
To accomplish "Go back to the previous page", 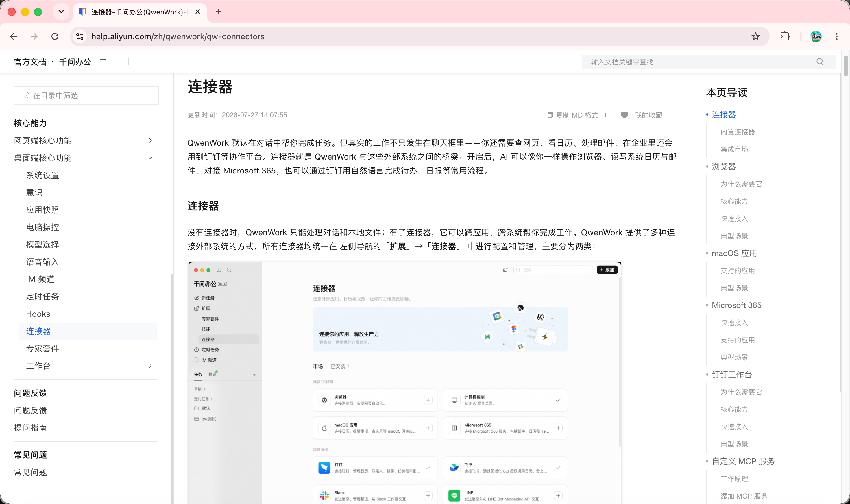I will point(14,36).
